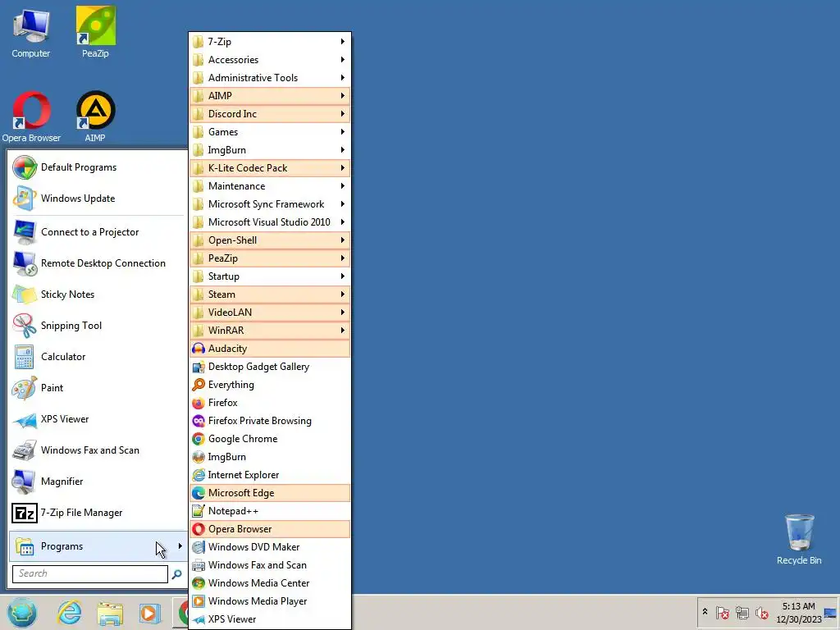840x630 pixels.
Task: Open Windows Explorer from the taskbar
Action: [x=110, y=613]
